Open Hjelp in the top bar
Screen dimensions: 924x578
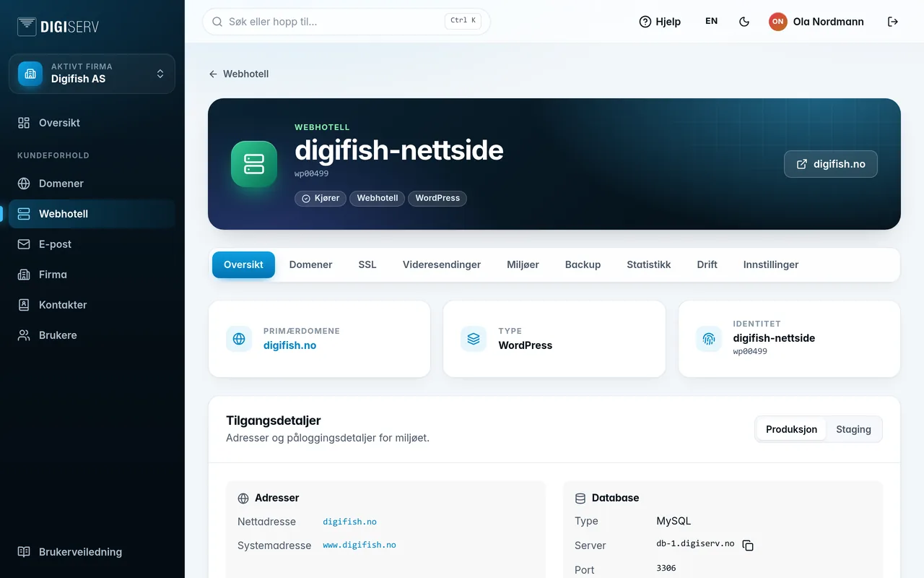click(660, 22)
